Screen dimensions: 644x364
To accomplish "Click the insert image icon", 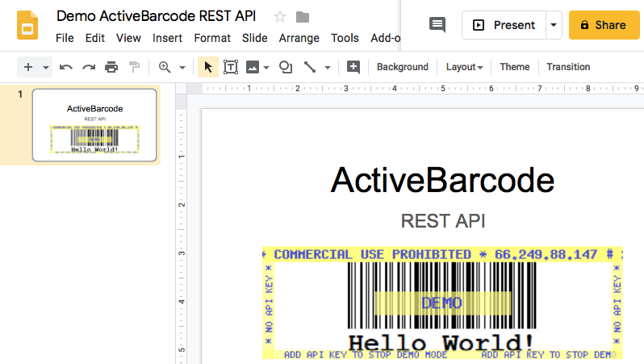I will coord(252,67).
